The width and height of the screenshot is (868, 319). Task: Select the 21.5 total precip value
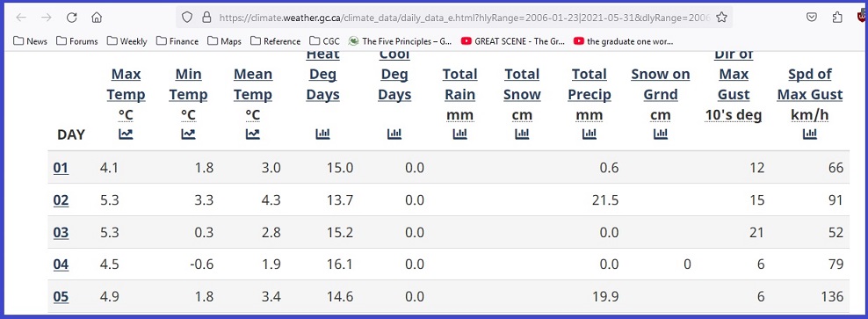point(605,200)
